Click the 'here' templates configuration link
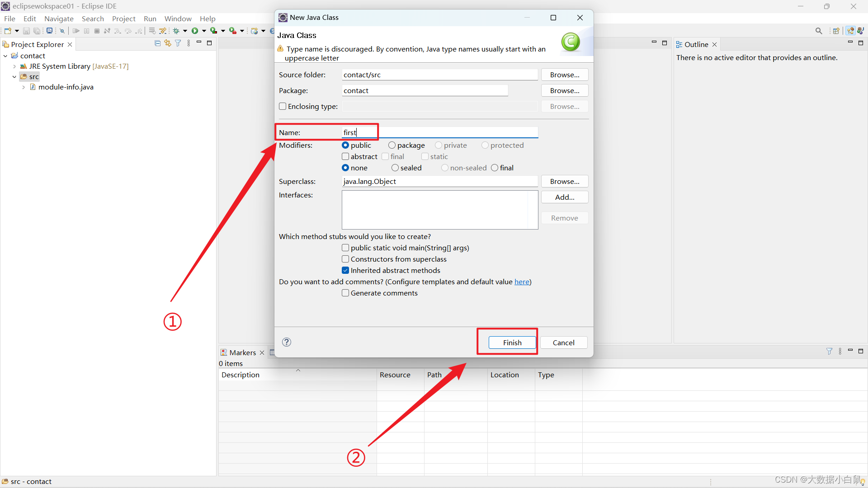The height and width of the screenshot is (488, 868). point(522,282)
